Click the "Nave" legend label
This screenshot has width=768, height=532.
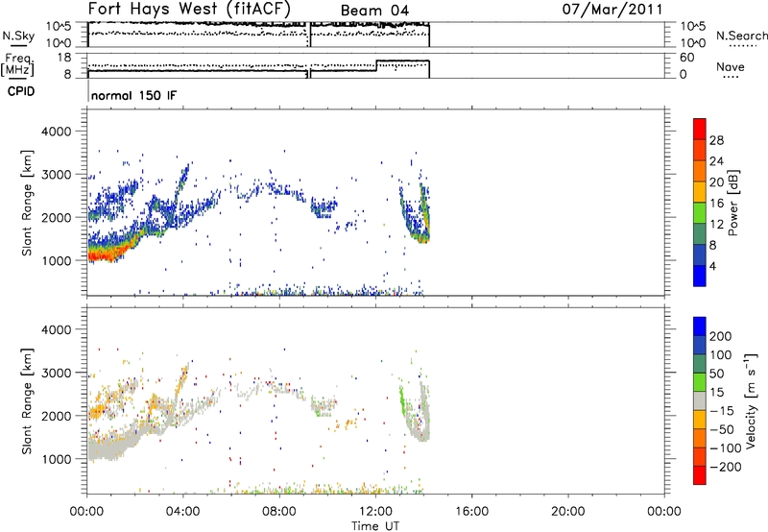pos(730,67)
